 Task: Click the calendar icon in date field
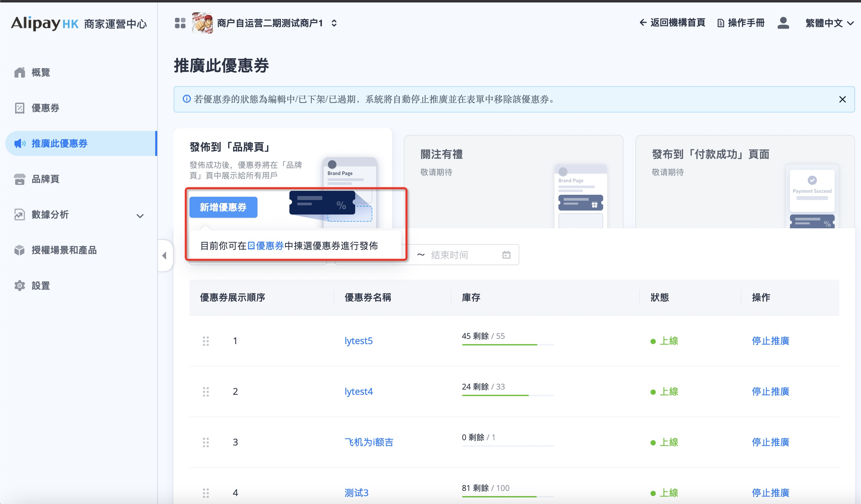(506, 255)
